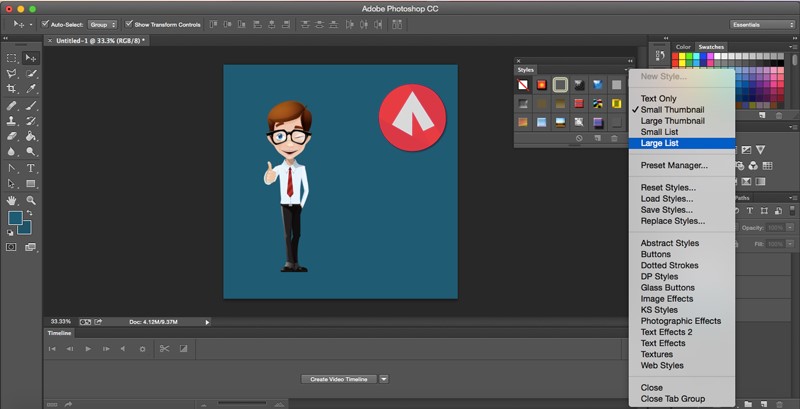This screenshot has width=800, height=409.
Task: Select Small Thumbnail view option
Action: [672, 110]
